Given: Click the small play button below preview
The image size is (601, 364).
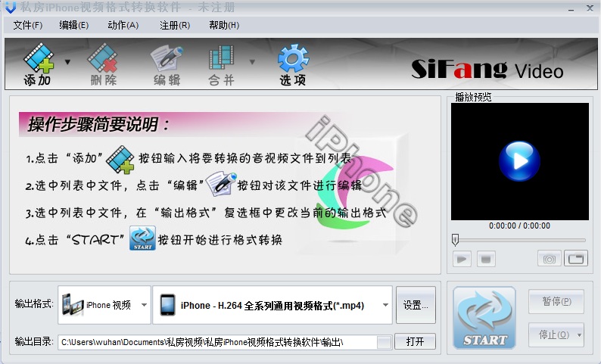Looking at the screenshot, I should (x=462, y=259).
